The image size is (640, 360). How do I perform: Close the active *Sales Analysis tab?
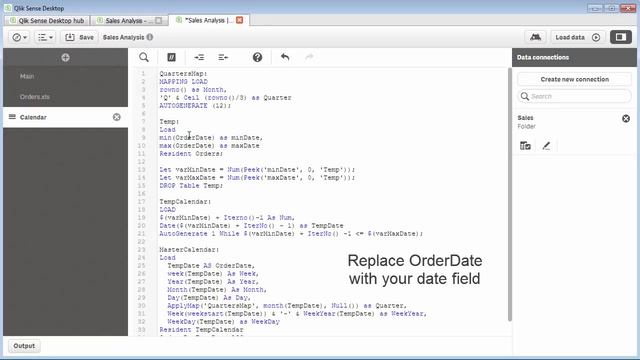point(240,20)
